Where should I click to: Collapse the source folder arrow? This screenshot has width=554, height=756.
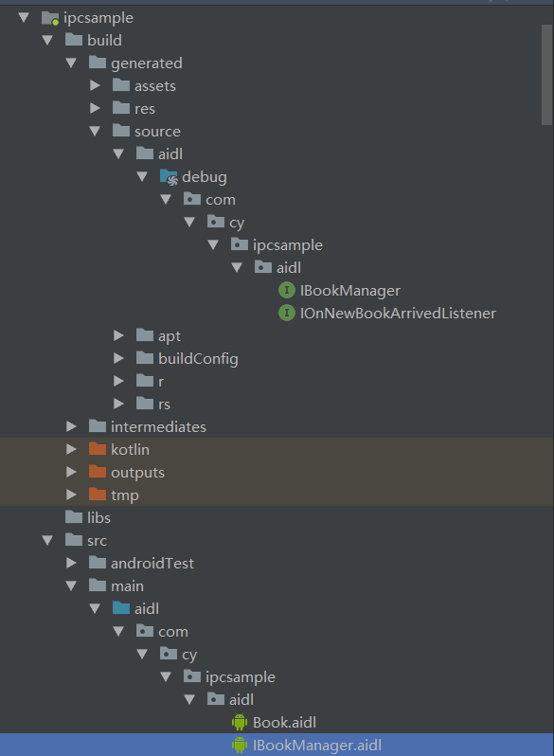pyautogui.click(x=95, y=131)
